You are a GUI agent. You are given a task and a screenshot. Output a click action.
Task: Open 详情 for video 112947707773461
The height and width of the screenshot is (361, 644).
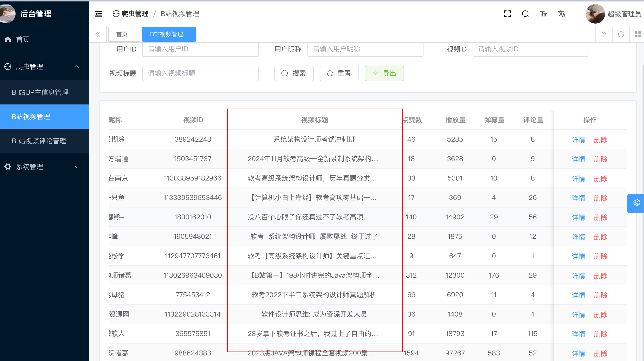578,256
